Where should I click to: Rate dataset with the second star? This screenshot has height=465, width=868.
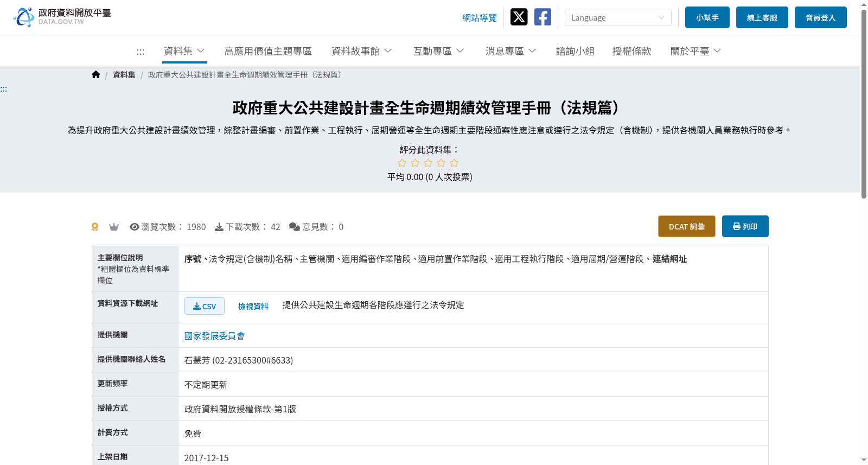pos(415,163)
